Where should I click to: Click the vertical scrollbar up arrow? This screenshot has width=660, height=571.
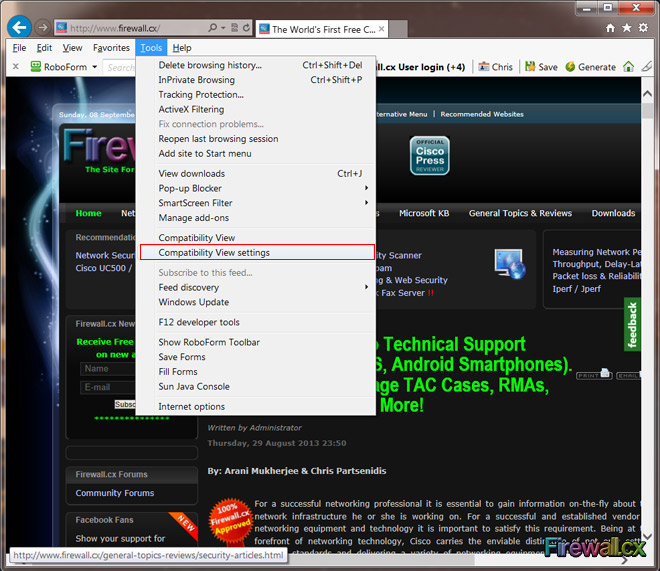tap(647, 94)
